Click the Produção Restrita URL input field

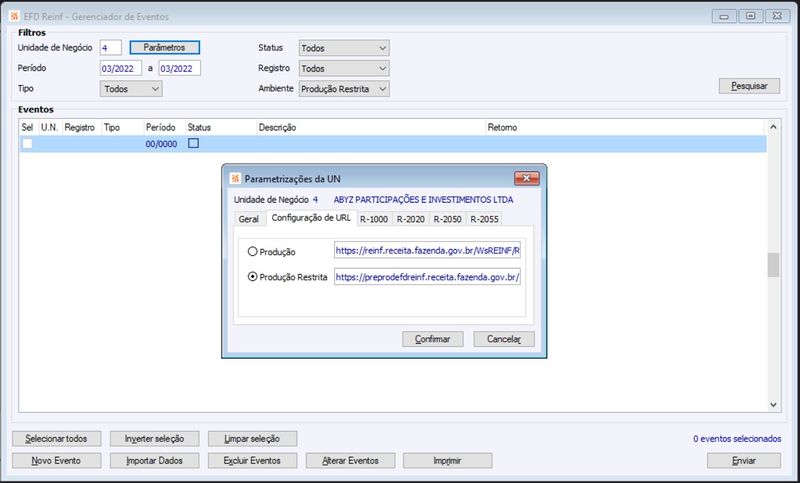428,277
